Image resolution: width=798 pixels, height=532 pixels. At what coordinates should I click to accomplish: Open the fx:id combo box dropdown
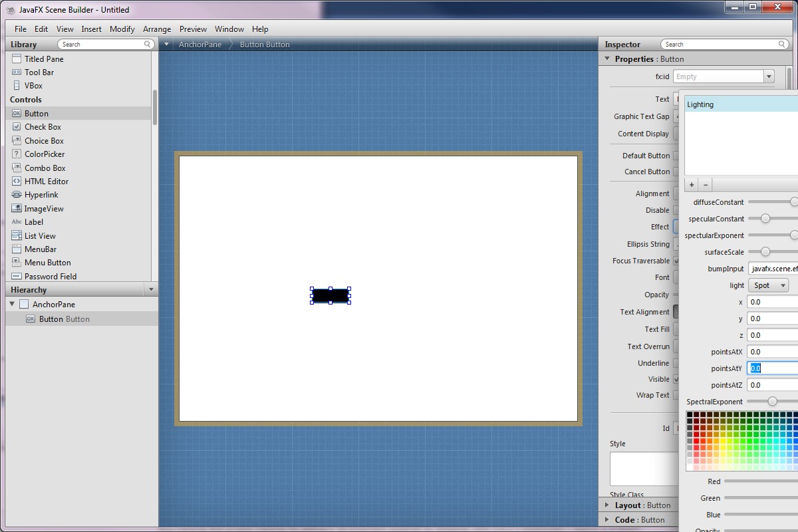pos(769,76)
